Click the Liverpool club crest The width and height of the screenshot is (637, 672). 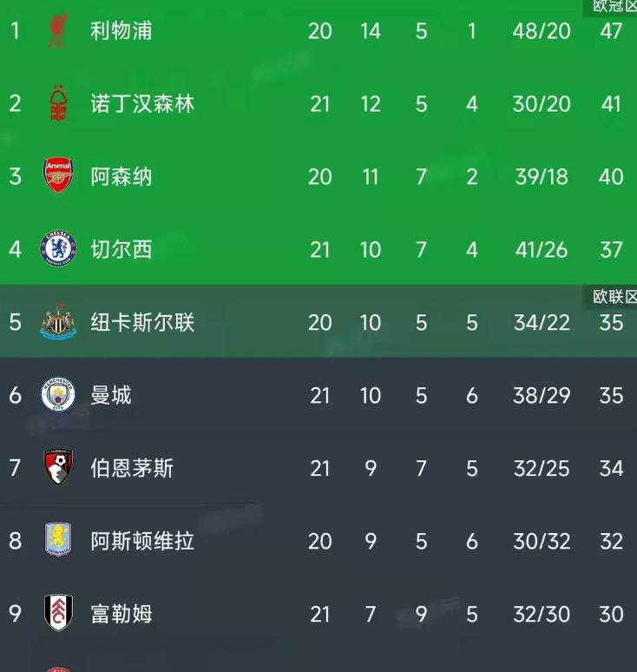coord(58,30)
